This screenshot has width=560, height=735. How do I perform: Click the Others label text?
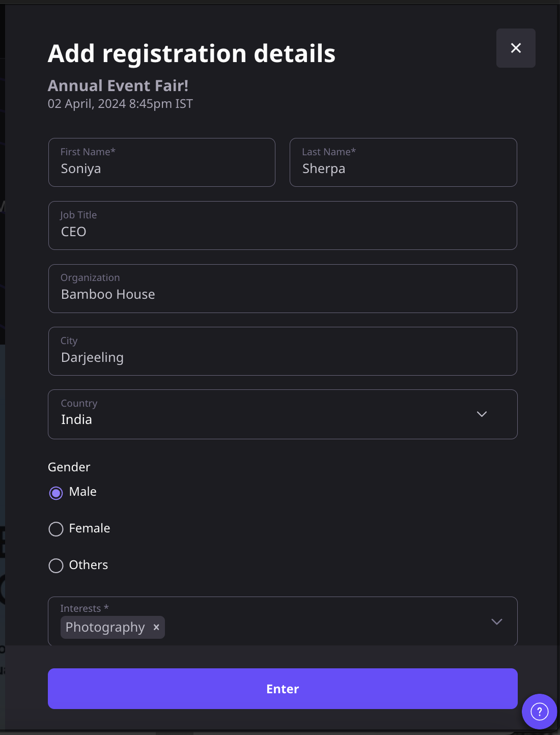coord(89,565)
